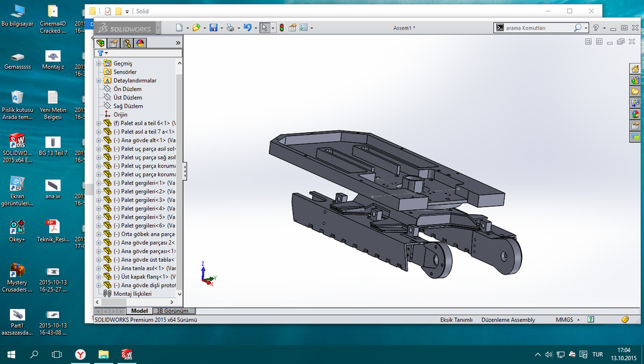Screen dimensions: 644x364
Task: Open SolidWorks Resources home icon
Action: [x=635, y=69]
